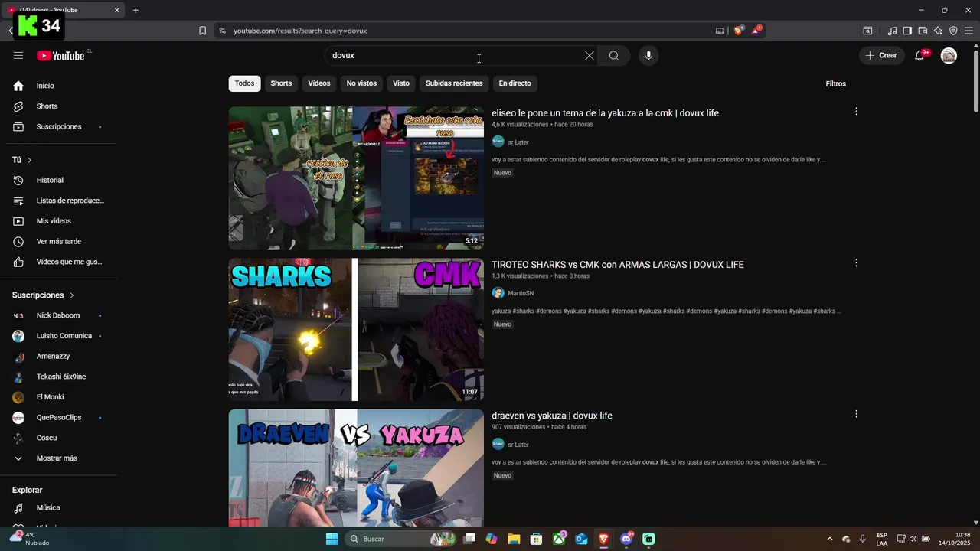
Task: Open the Brave music playlist icon
Action: click(892, 31)
